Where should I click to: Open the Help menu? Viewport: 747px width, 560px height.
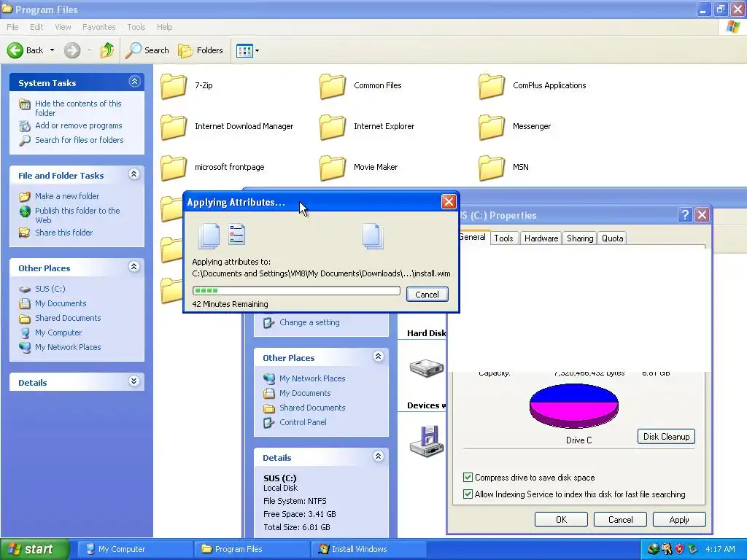(x=164, y=27)
